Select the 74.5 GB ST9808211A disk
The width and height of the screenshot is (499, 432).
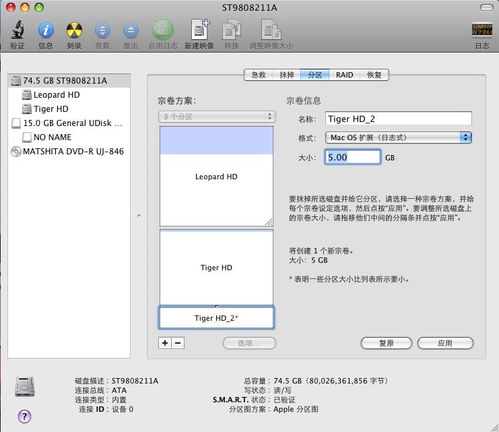click(x=69, y=80)
